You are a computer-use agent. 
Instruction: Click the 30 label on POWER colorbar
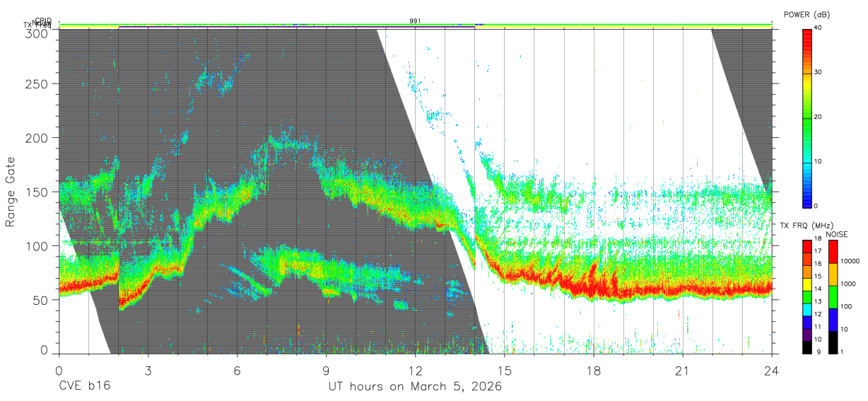[817, 73]
